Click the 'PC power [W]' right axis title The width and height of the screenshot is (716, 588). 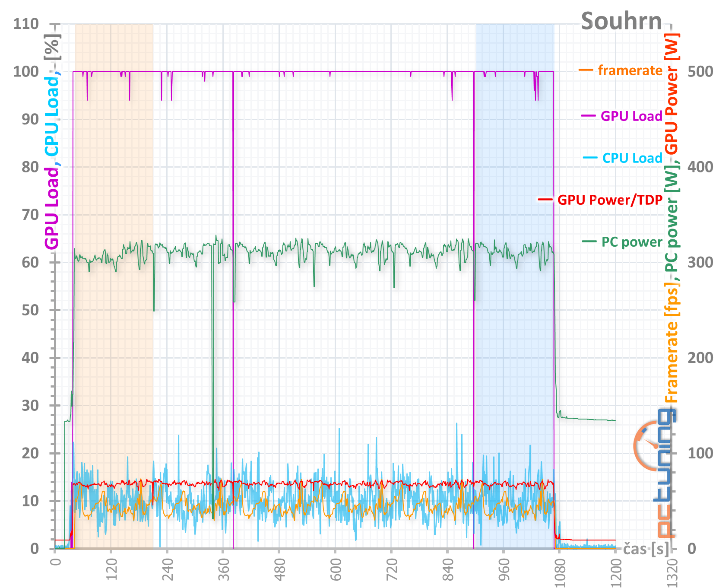[672, 218]
